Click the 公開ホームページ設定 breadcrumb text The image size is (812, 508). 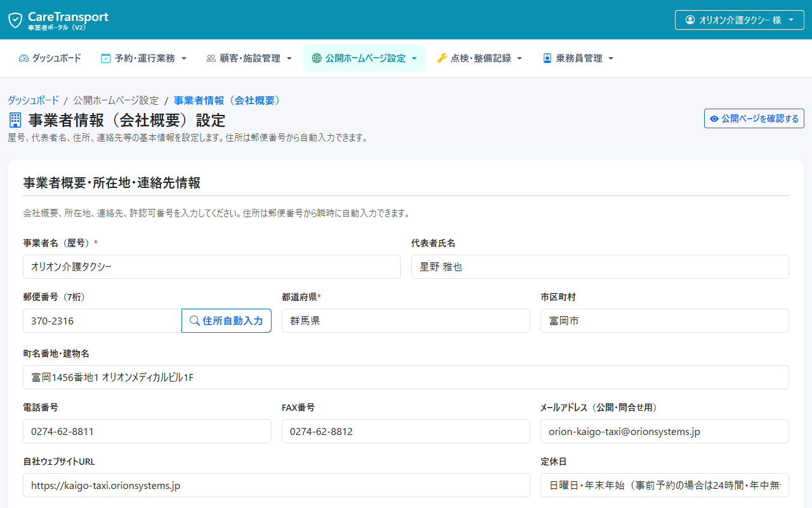tap(116, 100)
